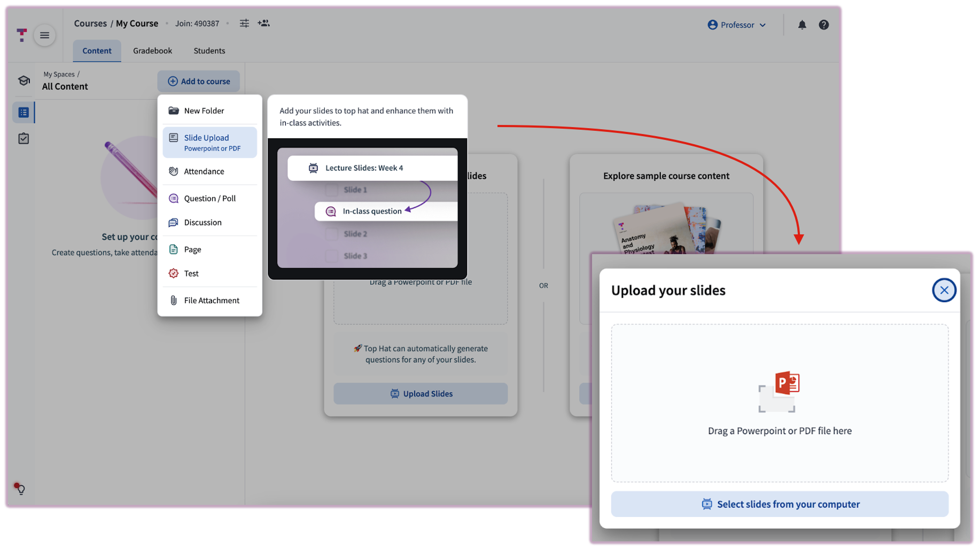980x551 pixels.
Task: Open the graduation cap sidebar icon
Action: 24,81
